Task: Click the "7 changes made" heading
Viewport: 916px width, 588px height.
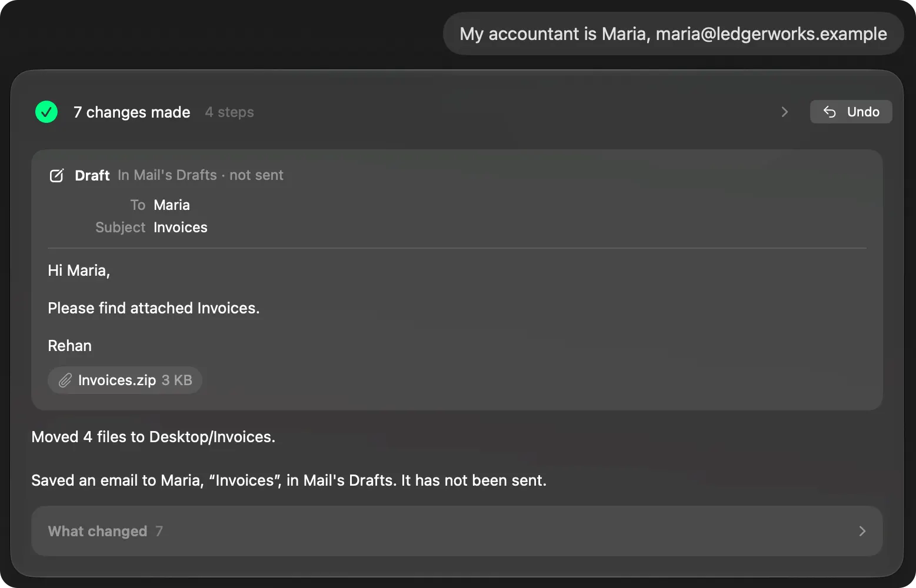Action: pos(132,112)
